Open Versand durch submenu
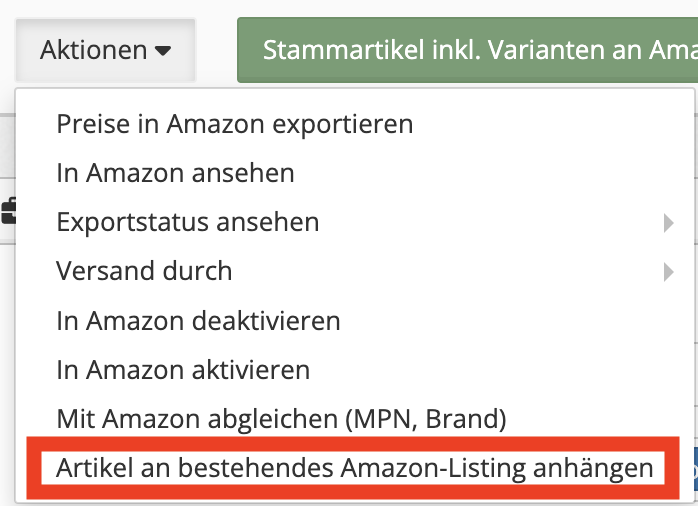 click(355, 271)
